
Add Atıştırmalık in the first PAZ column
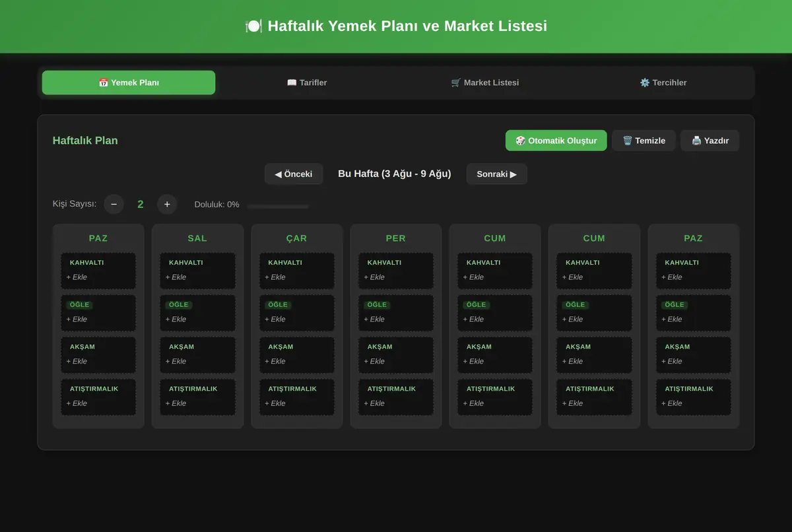[98, 397]
